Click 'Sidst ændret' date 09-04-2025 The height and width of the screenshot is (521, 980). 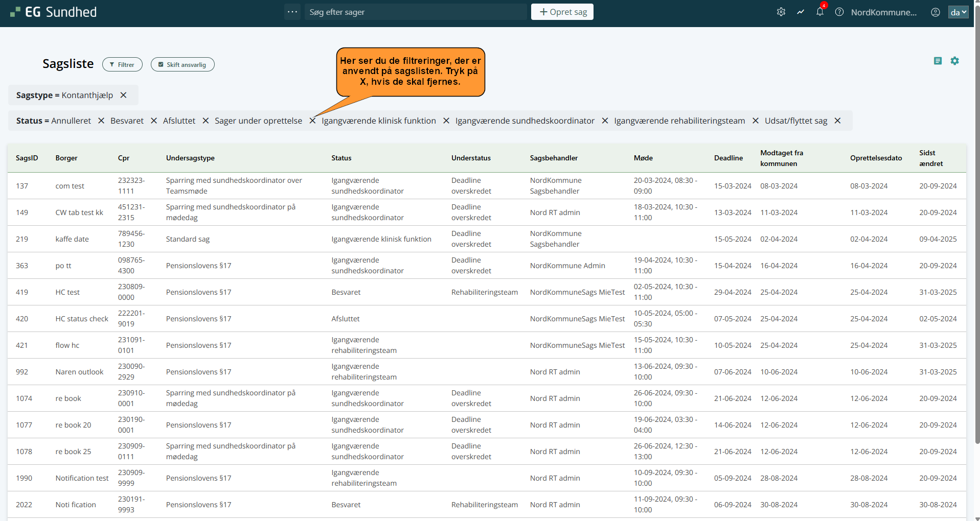(x=938, y=239)
